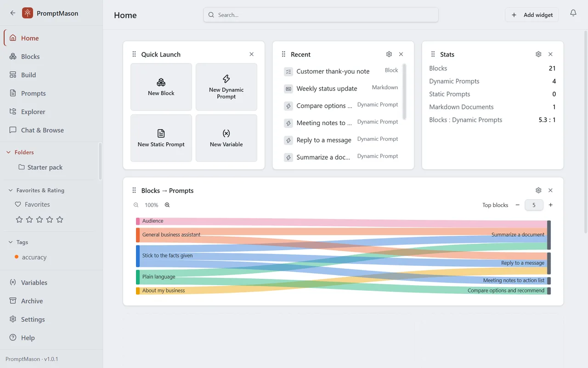Create a New Dynamic Prompt
This screenshot has width=588, height=368.
(x=226, y=87)
